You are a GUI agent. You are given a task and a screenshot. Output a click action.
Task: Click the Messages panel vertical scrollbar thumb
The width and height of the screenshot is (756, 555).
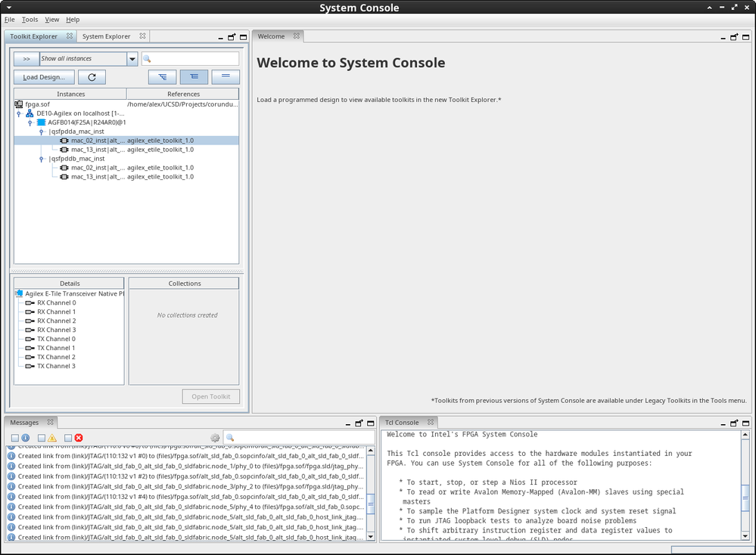point(371,503)
